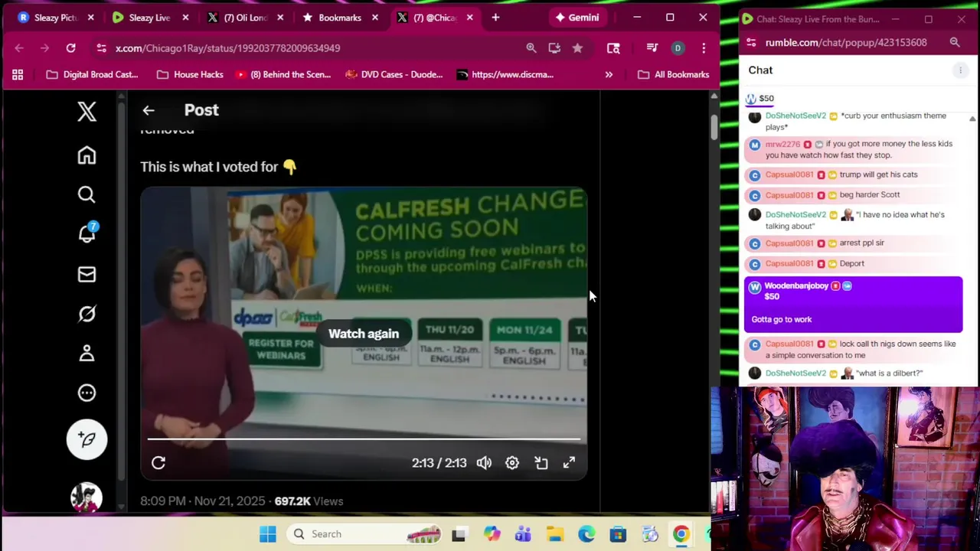Click the Woodenbanjoboy $50 rant message
This screenshot has height=551, width=980.
coord(853,305)
